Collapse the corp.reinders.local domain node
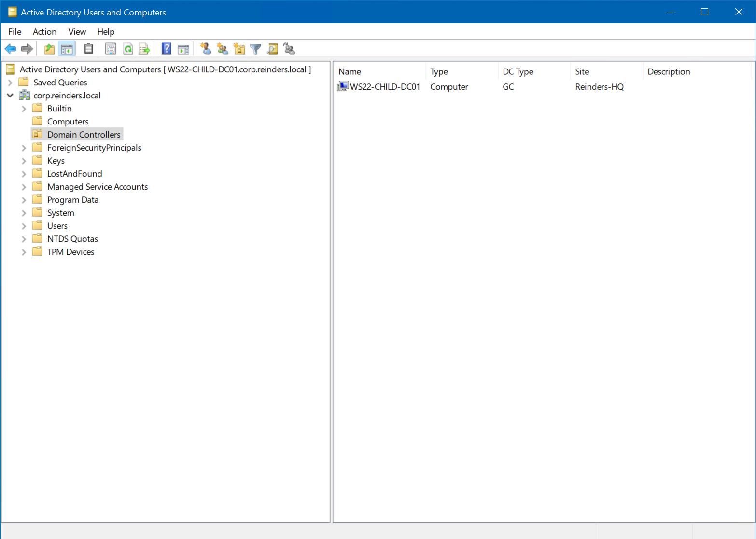The height and width of the screenshot is (539, 756). coord(10,96)
